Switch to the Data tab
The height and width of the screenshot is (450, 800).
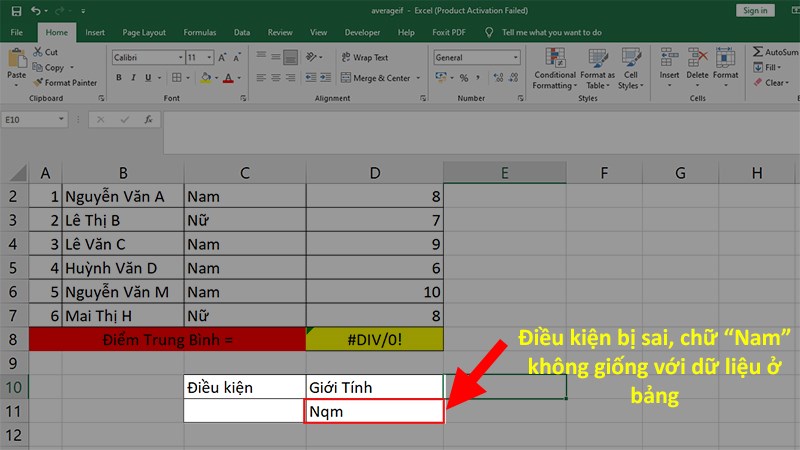click(x=242, y=33)
